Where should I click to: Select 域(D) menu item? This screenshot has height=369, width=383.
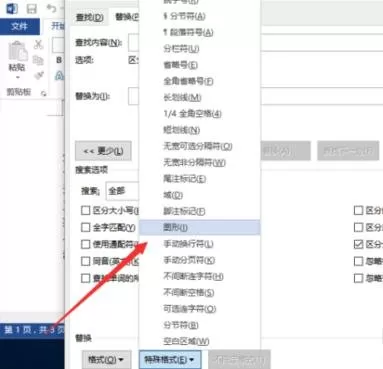pyautogui.click(x=200, y=195)
